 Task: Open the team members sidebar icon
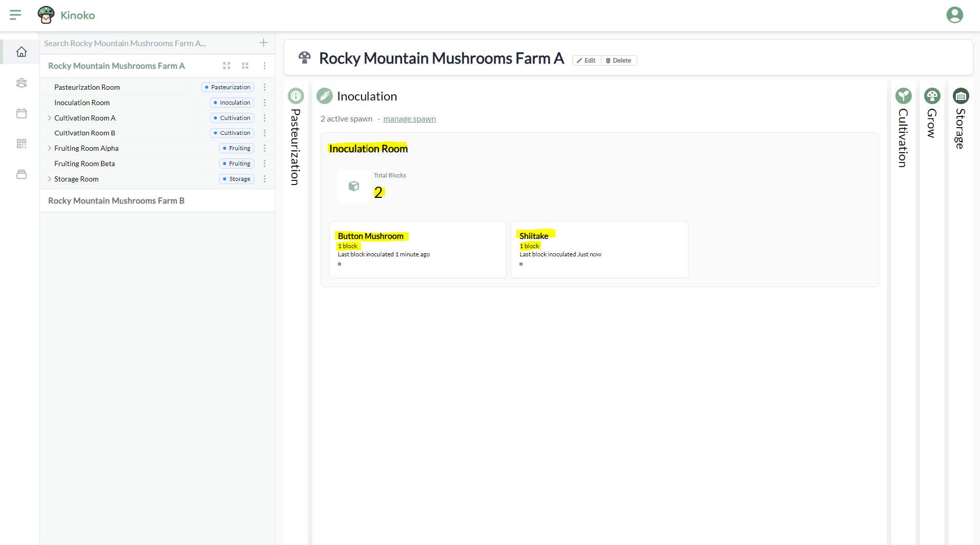tap(22, 83)
